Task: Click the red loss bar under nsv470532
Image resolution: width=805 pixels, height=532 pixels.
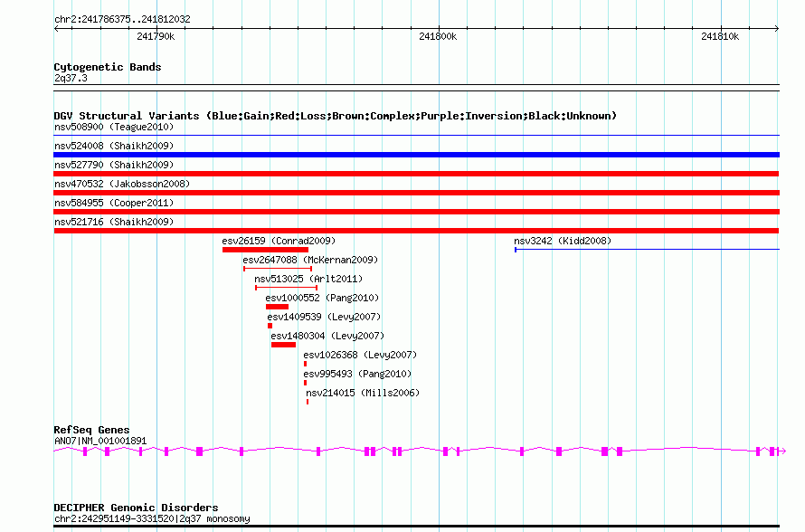Action: point(416,193)
